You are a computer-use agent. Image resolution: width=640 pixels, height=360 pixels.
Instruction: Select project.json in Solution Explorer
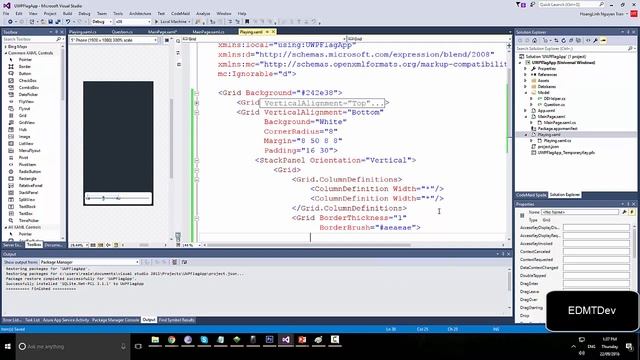tap(547, 147)
